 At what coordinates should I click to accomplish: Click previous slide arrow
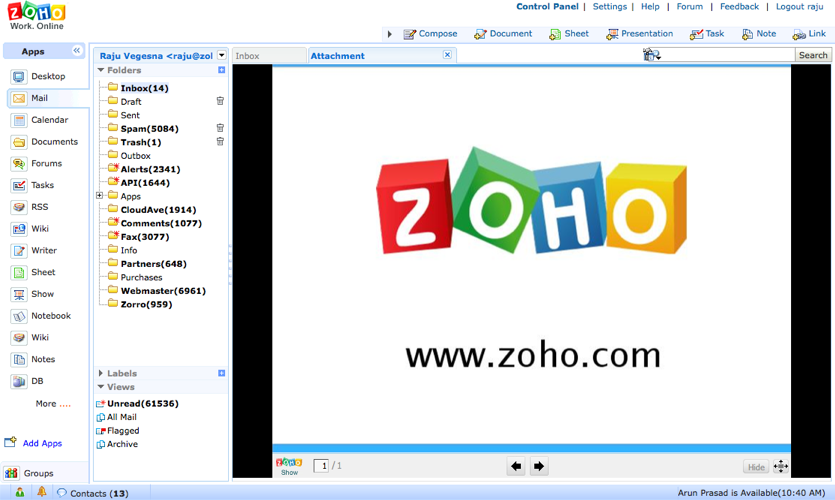[516, 466]
